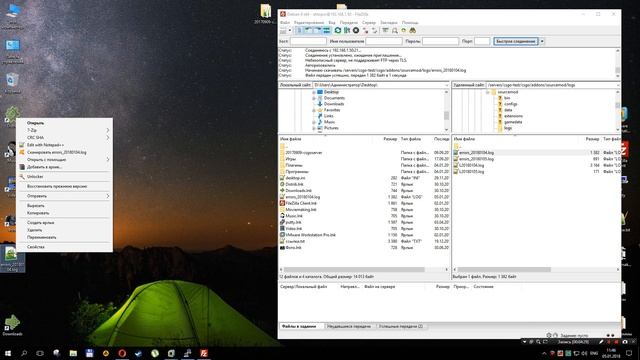The height and width of the screenshot is (360, 640).
Task: Select configs folder in remote tree
Action: click(x=511, y=104)
